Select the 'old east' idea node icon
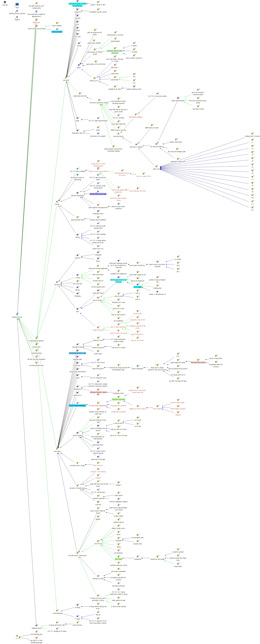The image size is (260, 644). (x=66, y=78)
